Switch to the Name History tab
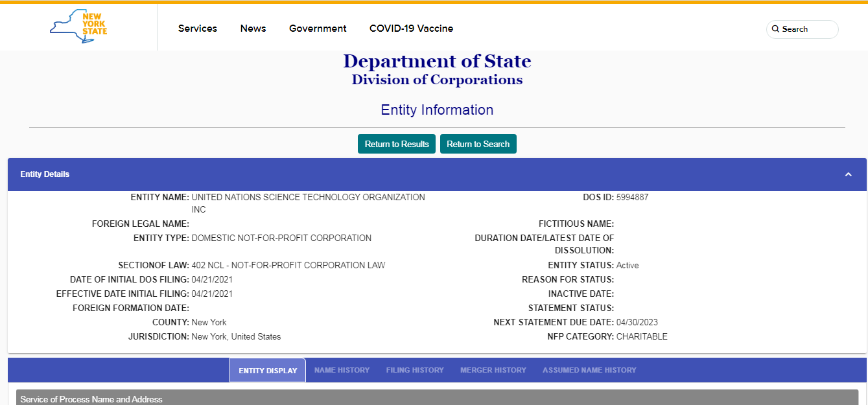868x405 pixels. tap(342, 370)
